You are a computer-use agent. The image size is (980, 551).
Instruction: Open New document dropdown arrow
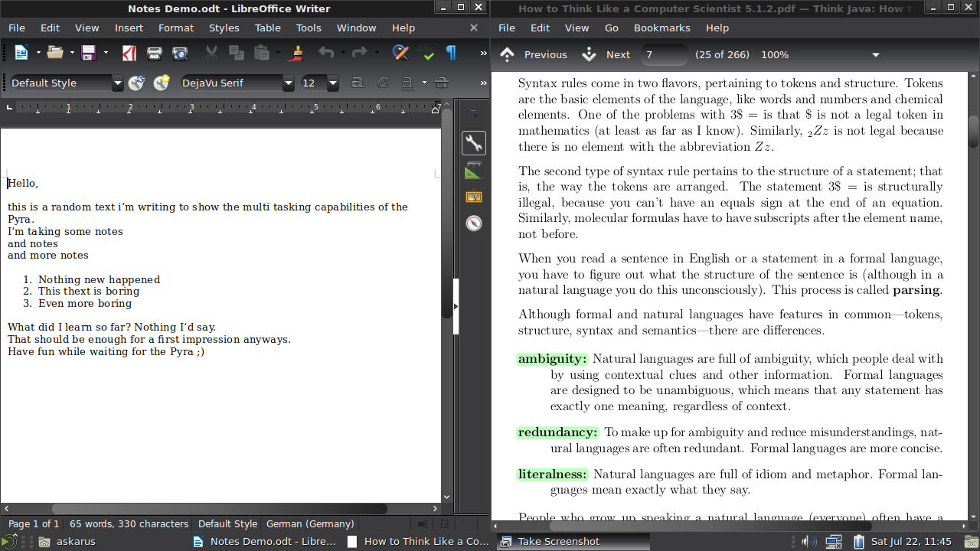pos(38,53)
